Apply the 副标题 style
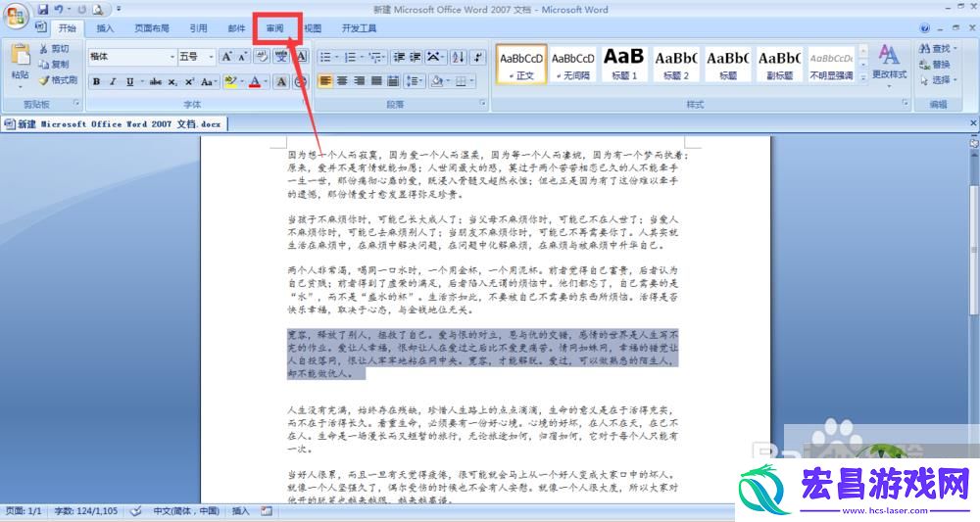This screenshot has width=980, height=522. tap(779, 64)
